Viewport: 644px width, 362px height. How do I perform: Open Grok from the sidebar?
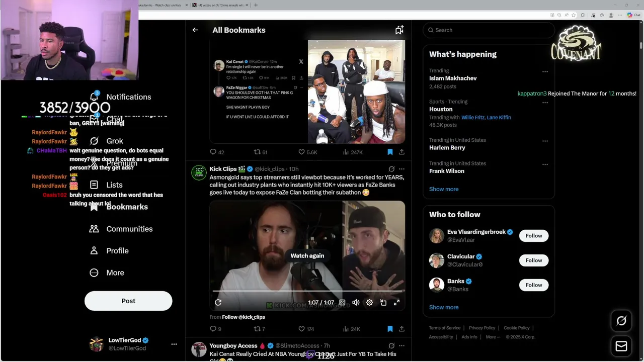106,141
